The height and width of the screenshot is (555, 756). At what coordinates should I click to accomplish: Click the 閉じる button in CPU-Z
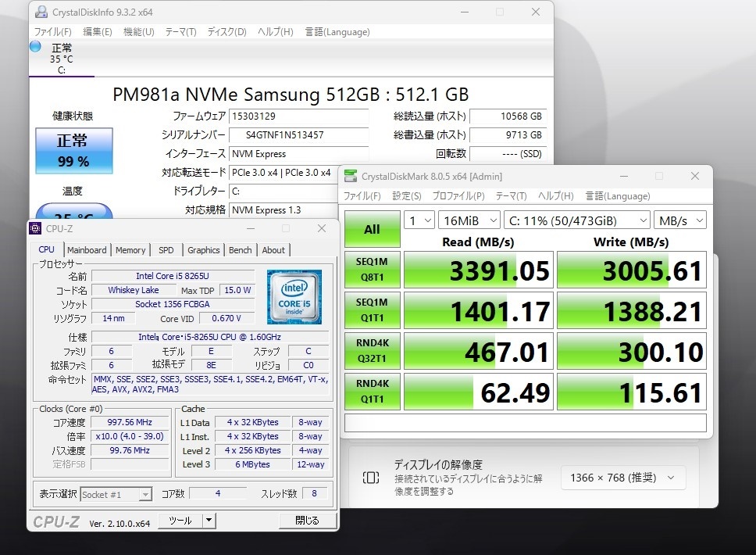coord(307,521)
